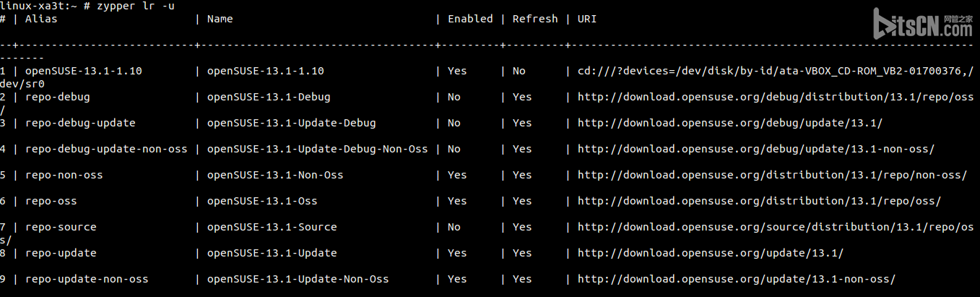Click the distribution/13.1/repo/non-oss/ URL
The image size is (980, 297).
pyautogui.click(x=772, y=175)
